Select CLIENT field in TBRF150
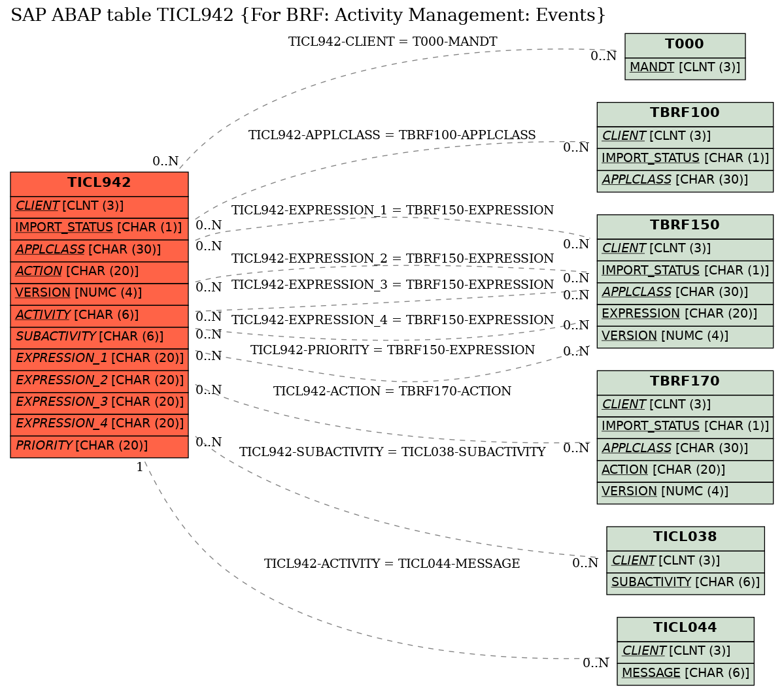784x692 pixels. click(x=685, y=250)
